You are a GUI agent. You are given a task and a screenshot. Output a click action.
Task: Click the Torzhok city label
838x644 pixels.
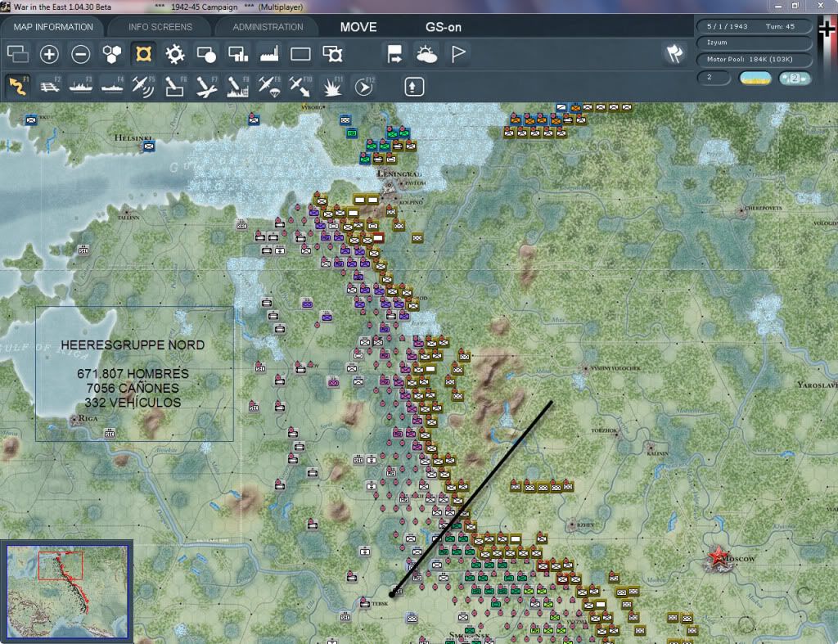tap(604, 430)
